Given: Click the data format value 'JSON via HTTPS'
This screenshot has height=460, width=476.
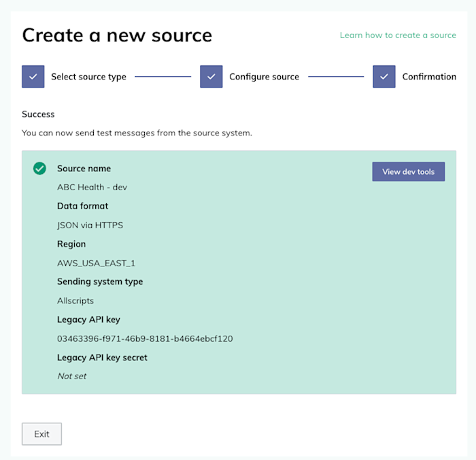Looking at the screenshot, I should coord(90,225).
